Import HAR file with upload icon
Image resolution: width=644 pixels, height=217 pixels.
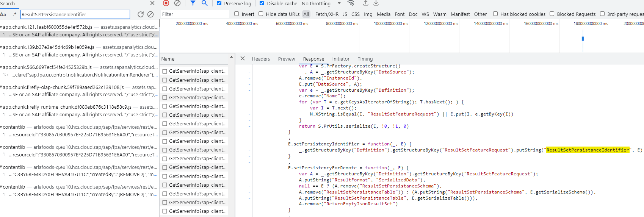(x=366, y=3)
